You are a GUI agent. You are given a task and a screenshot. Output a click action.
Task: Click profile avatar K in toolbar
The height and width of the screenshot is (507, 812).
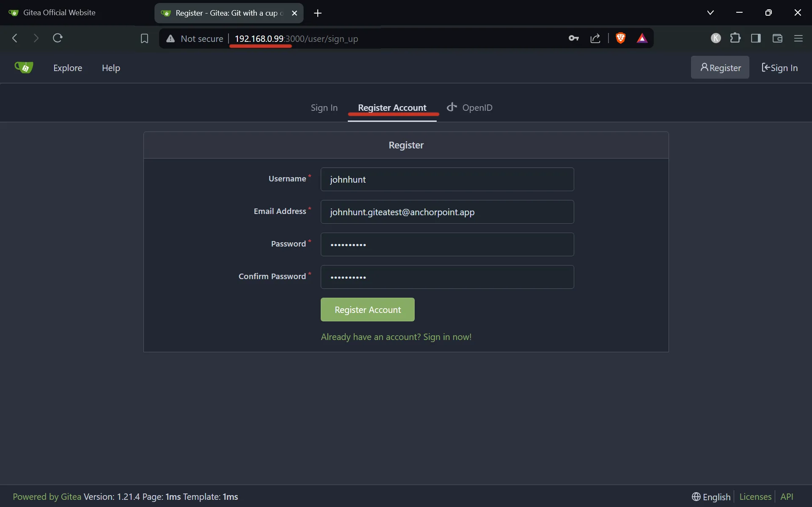716,38
